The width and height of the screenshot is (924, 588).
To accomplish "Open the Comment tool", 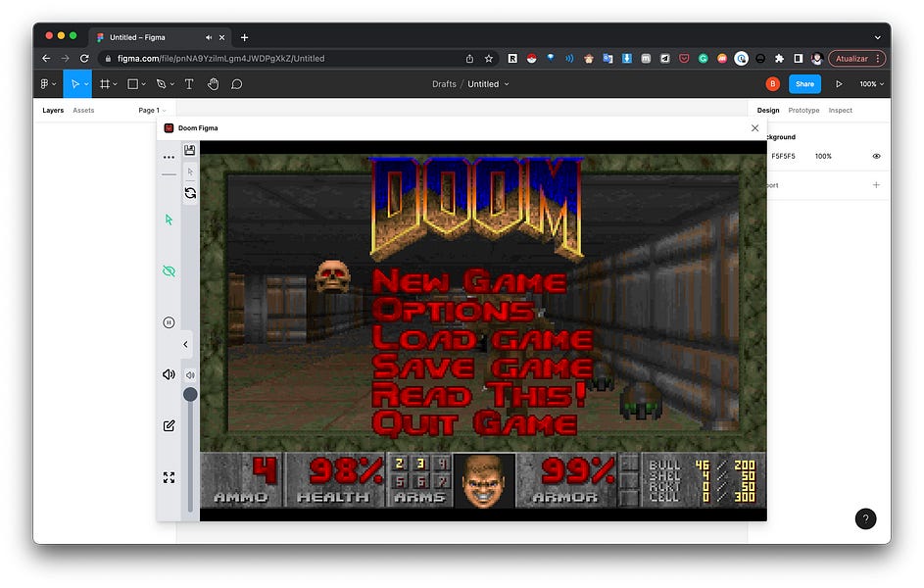I will pyautogui.click(x=236, y=84).
